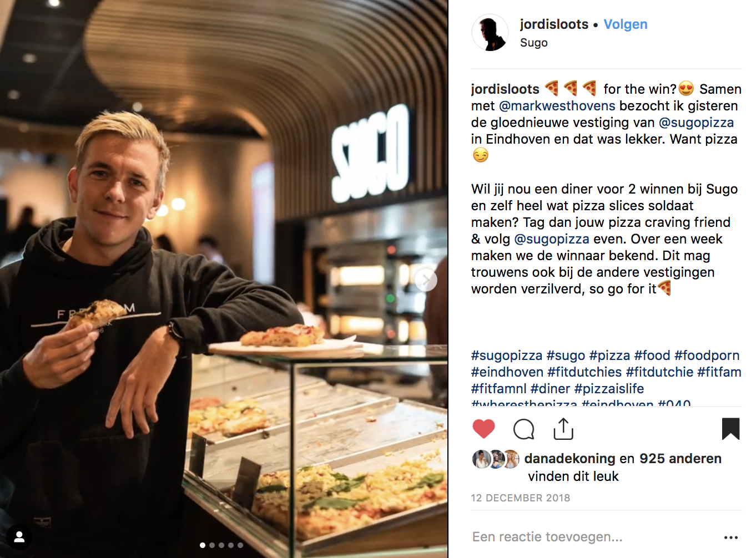The height and width of the screenshot is (558, 756).
Task: Toggle the saved bookmark icon
Action: tap(730, 429)
